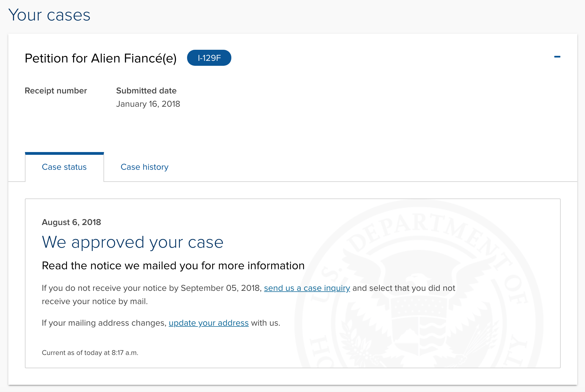Open the update your address link
585x392 pixels.
tap(209, 323)
